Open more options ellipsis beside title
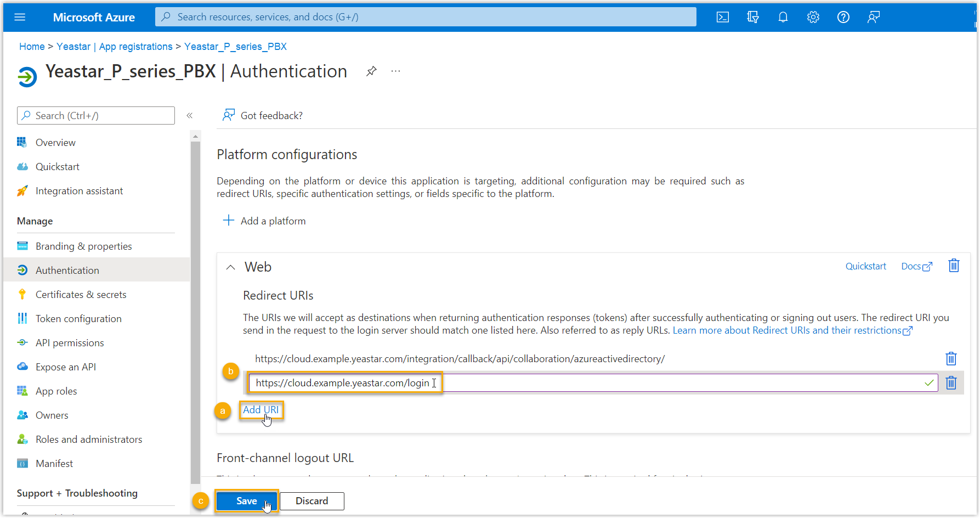Viewport: 980px width, 518px height. coord(395,71)
